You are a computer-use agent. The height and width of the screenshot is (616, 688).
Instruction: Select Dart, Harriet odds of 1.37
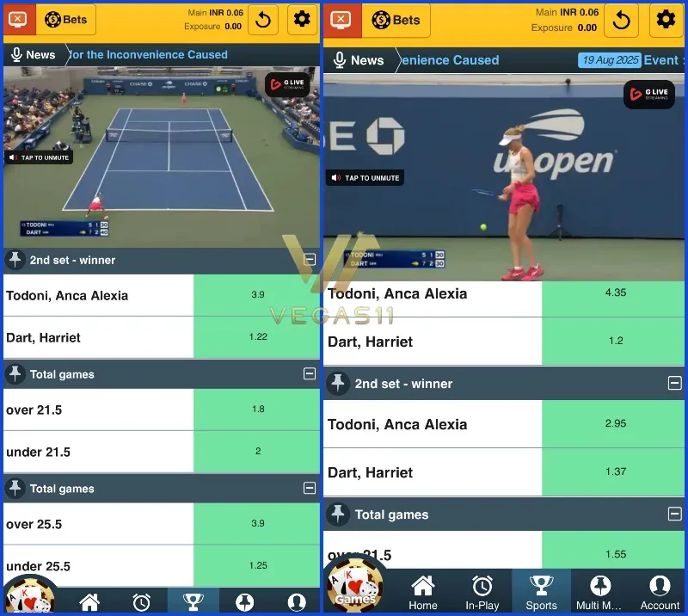click(615, 472)
